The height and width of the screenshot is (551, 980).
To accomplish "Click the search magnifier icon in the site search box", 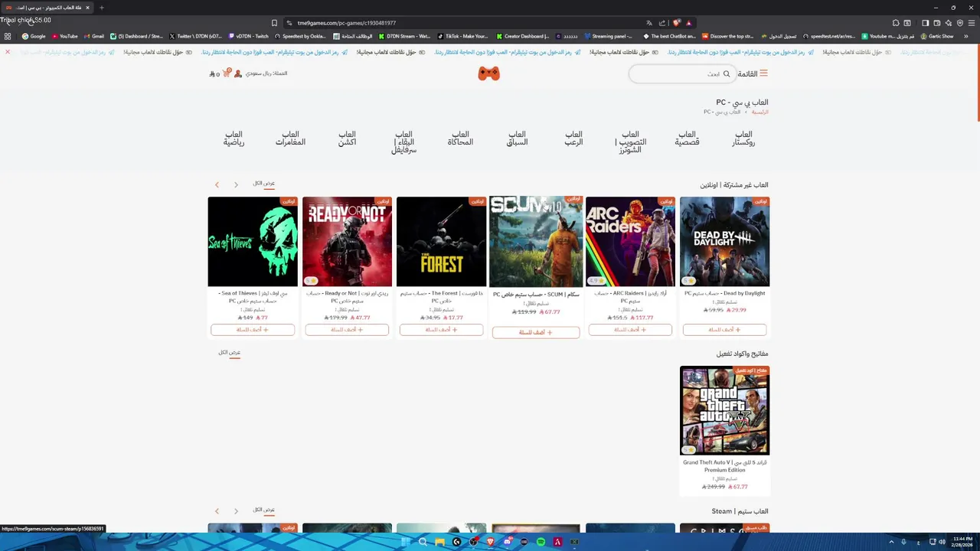I will click(727, 74).
